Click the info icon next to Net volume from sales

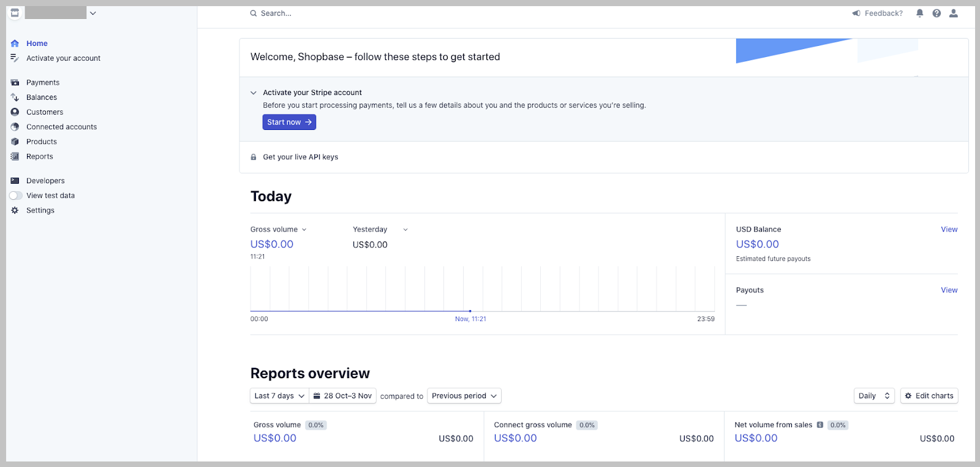pyautogui.click(x=820, y=425)
